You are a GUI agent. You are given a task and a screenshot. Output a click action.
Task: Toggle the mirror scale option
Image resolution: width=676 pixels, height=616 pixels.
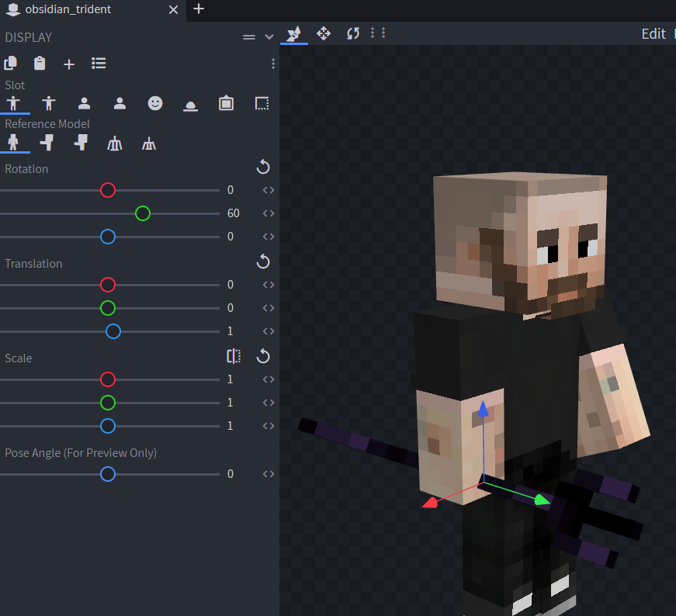coord(234,356)
